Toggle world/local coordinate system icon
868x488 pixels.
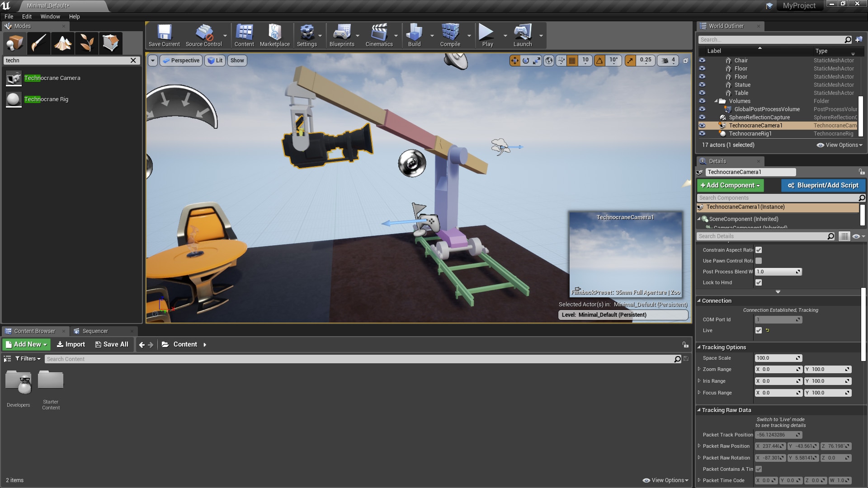549,61
